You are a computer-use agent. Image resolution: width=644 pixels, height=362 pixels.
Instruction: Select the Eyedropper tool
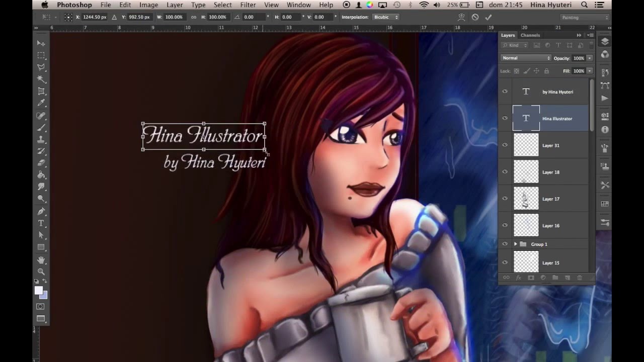coord(41,104)
